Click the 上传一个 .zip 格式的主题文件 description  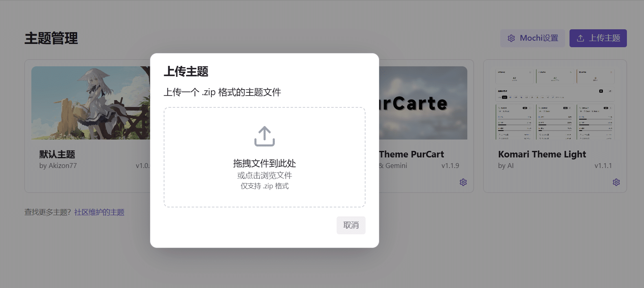tap(222, 92)
